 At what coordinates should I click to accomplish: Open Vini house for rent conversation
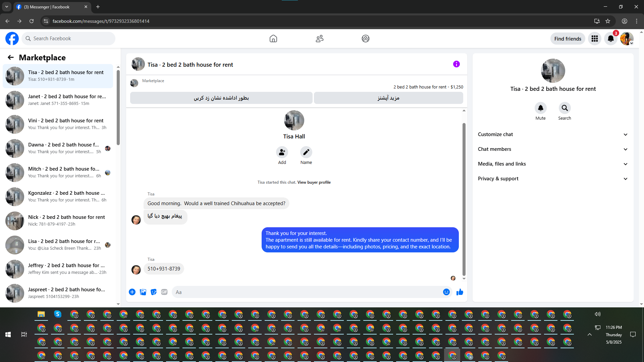coord(58,124)
